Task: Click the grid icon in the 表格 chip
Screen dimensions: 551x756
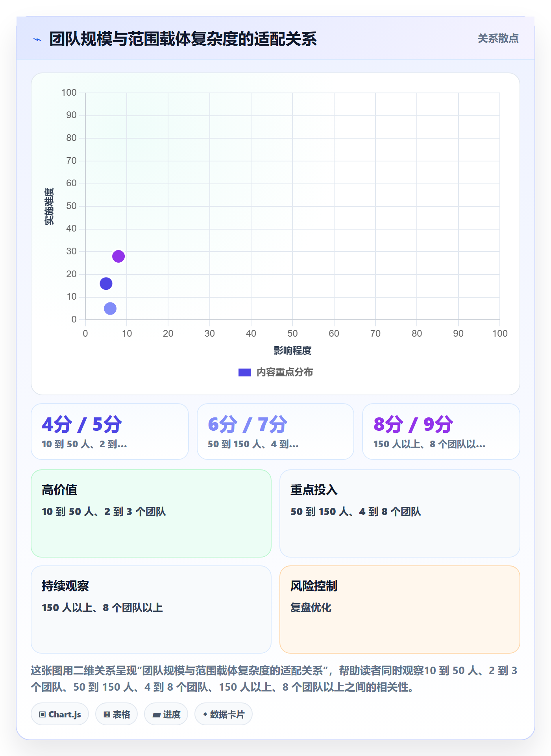Action: pyautogui.click(x=107, y=715)
